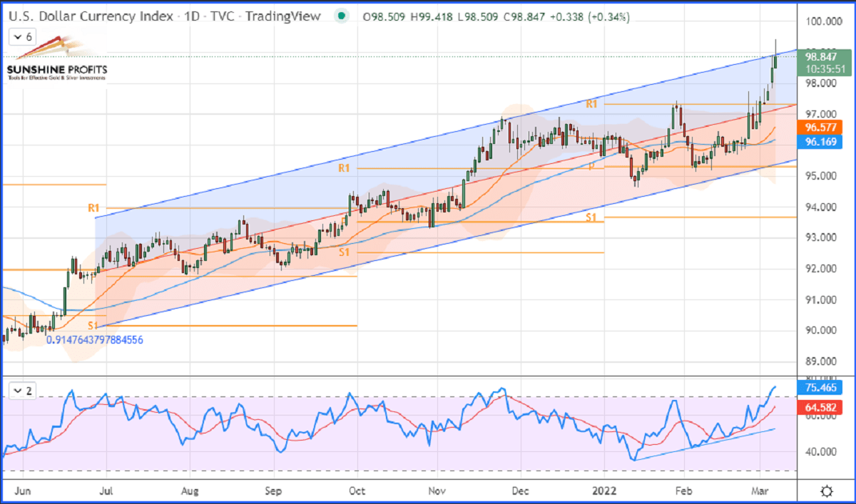Open the chart settings gear icon
This screenshot has height=504, width=856.
click(828, 490)
